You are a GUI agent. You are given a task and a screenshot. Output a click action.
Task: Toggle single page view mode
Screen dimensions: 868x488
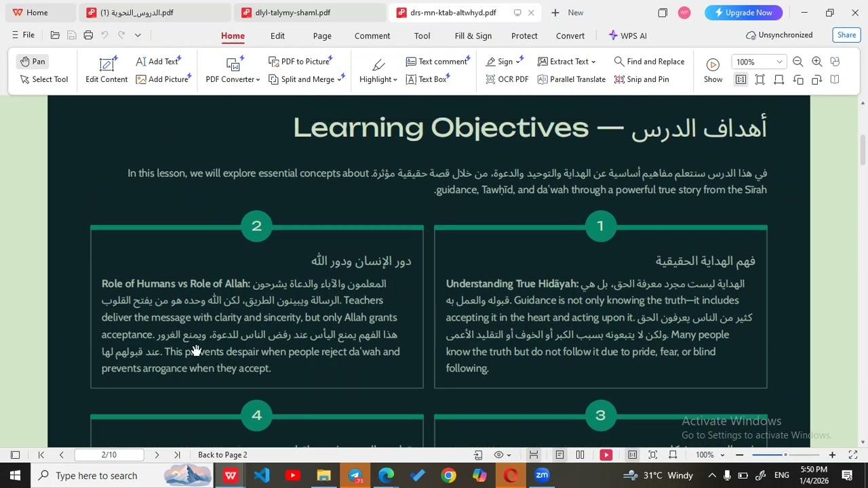coord(559,455)
